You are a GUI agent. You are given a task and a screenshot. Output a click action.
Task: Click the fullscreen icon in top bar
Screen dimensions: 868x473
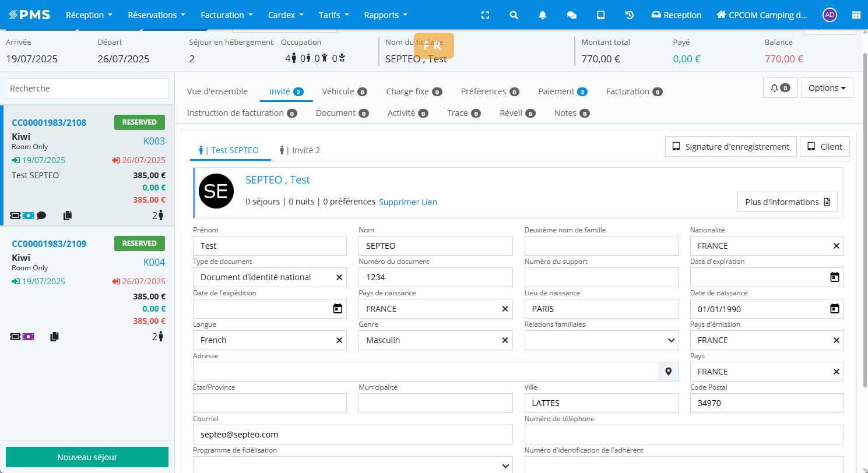coord(485,15)
